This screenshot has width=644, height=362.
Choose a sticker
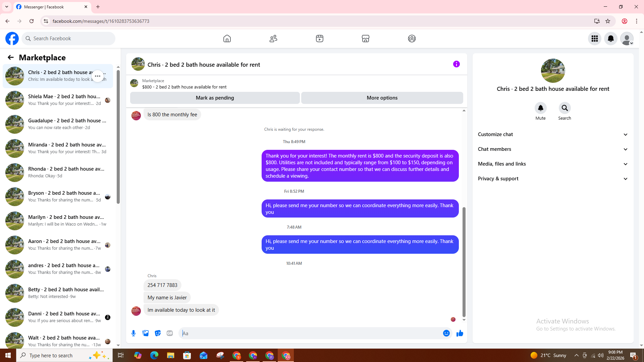pyautogui.click(x=158, y=333)
